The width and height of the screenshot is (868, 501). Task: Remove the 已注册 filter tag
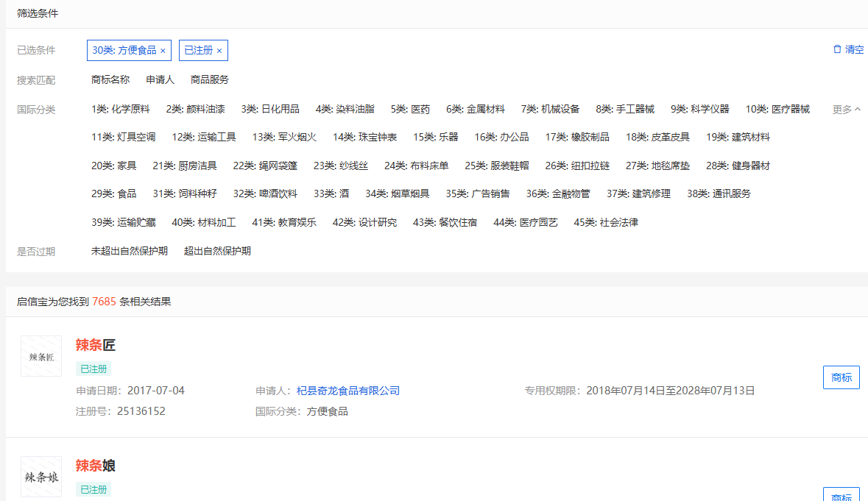tap(219, 51)
